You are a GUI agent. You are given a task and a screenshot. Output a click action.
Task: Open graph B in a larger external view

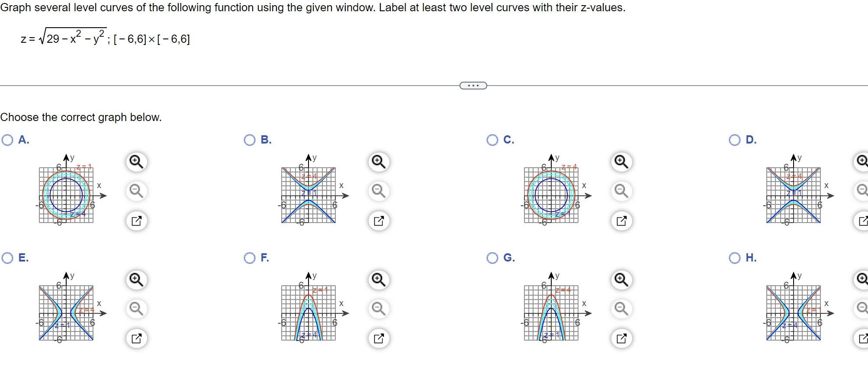[379, 220]
